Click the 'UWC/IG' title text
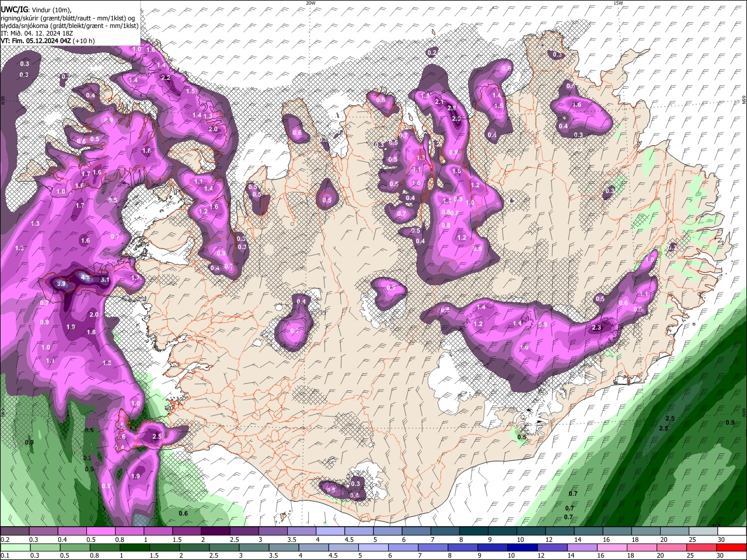747x560 pixels. click(x=14, y=10)
